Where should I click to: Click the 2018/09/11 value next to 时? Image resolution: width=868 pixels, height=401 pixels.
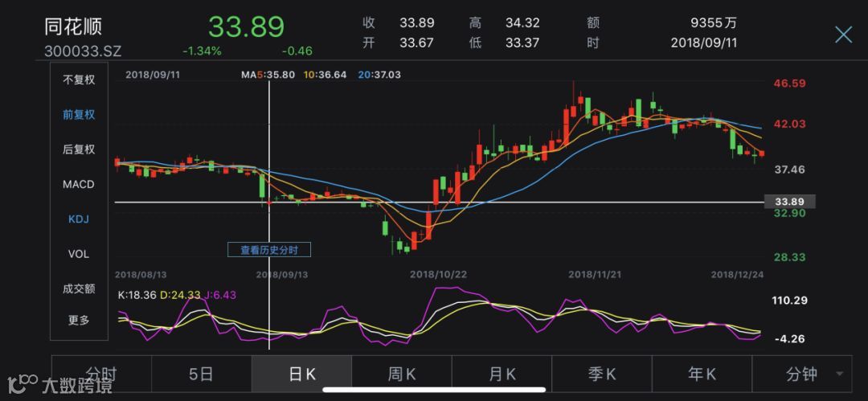click(x=703, y=43)
